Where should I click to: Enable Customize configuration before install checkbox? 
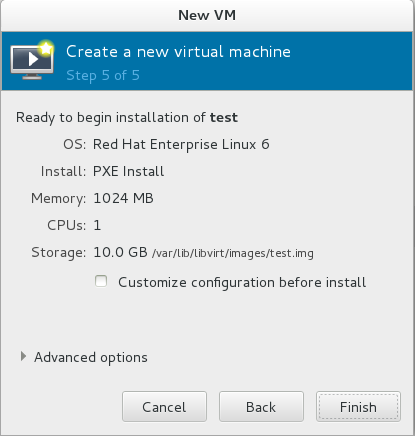pyautogui.click(x=101, y=281)
